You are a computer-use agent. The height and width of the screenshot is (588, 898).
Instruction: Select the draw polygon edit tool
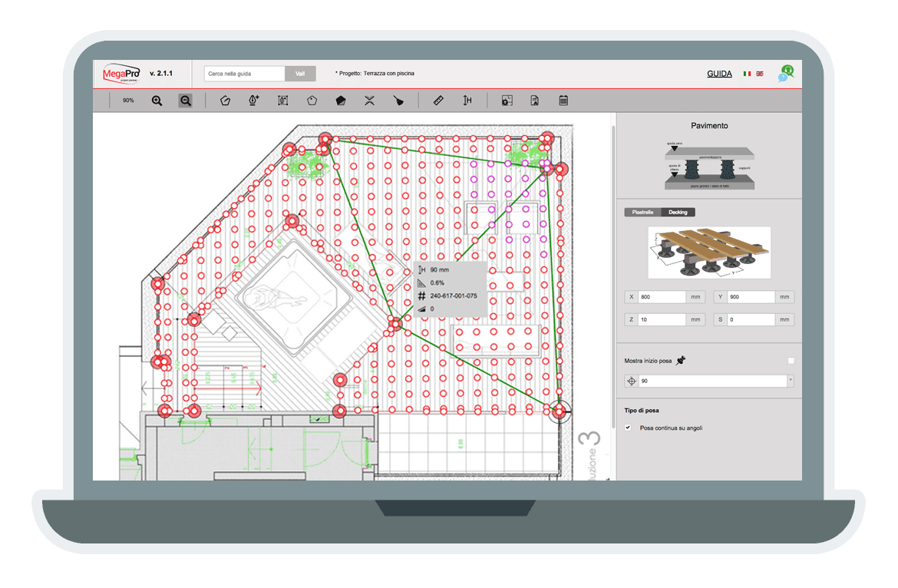225,101
